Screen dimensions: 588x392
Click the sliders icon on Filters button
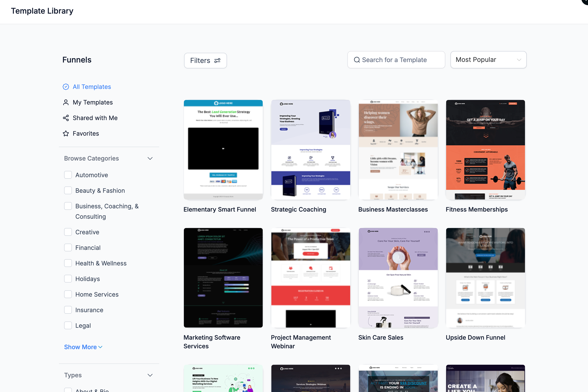217,61
